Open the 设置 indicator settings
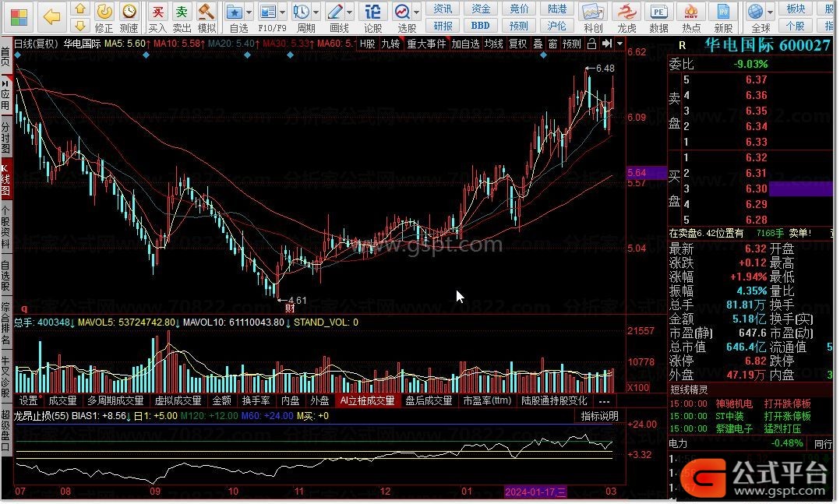840x504 pixels. [x=30, y=401]
